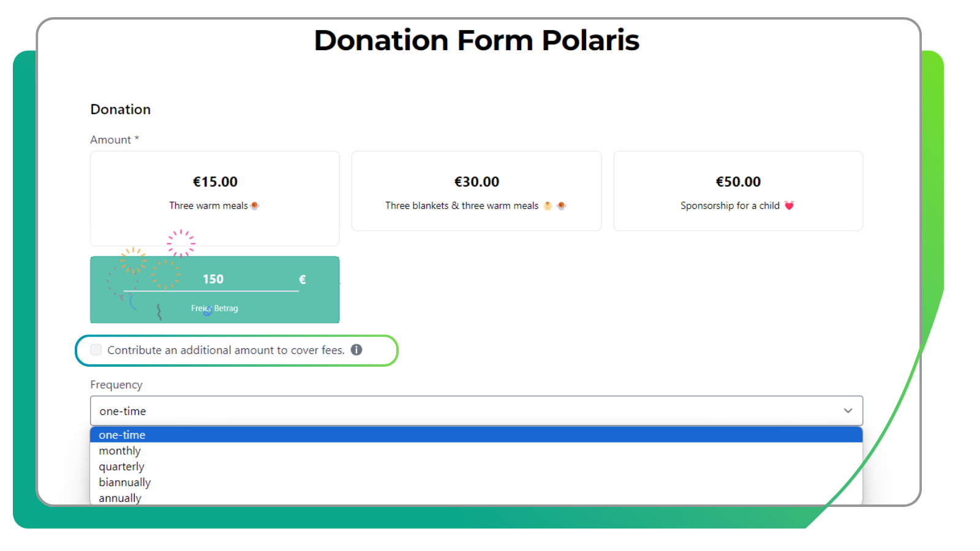Click the chevron on the Frequency selector

pyautogui.click(x=848, y=411)
